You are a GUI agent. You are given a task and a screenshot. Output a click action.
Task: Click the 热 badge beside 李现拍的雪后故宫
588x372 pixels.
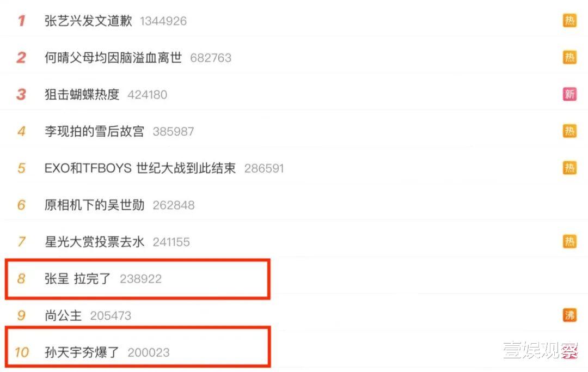[x=569, y=131]
